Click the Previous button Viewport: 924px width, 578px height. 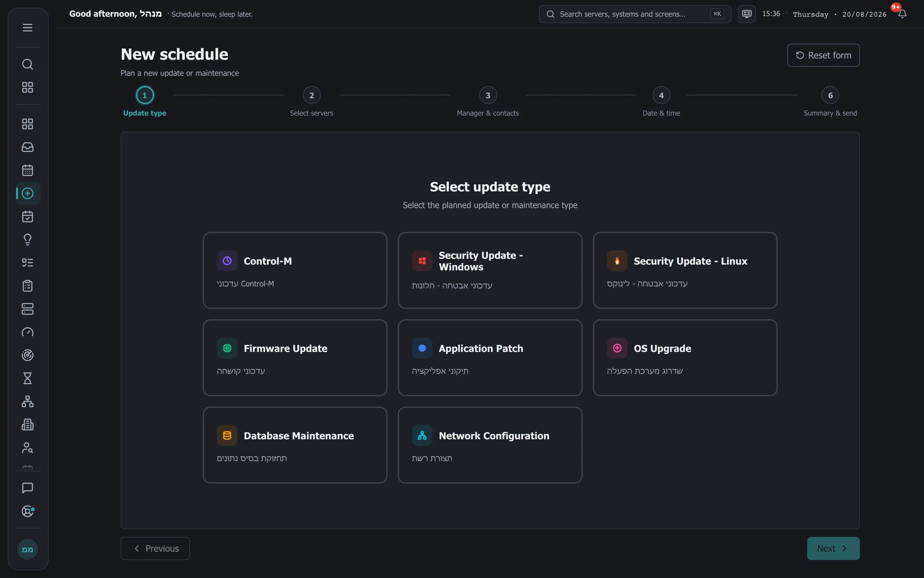click(155, 548)
